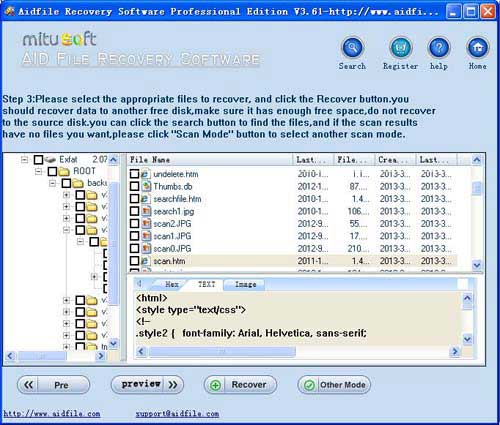Image resolution: width=500 pixels, height=425 pixels.
Task: Collapse the Exfat drive node
Action: coord(24,160)
